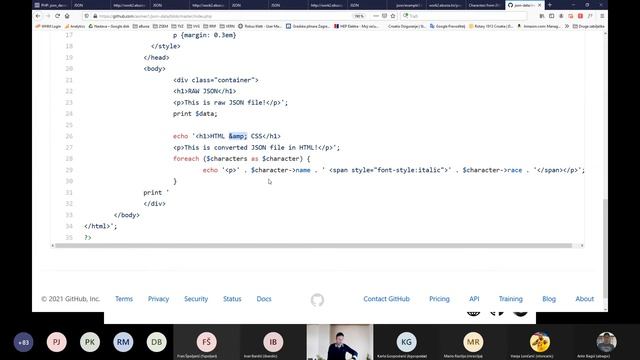The image size is (640, 360).
Task: Open the ZSEM bookmarks folder
Action: click(x=160, y=26)
